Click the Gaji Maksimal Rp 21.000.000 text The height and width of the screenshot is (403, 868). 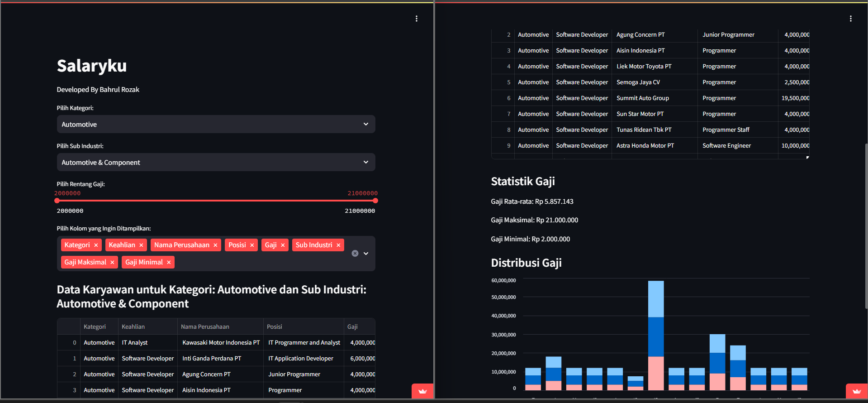tap(535, 220)
